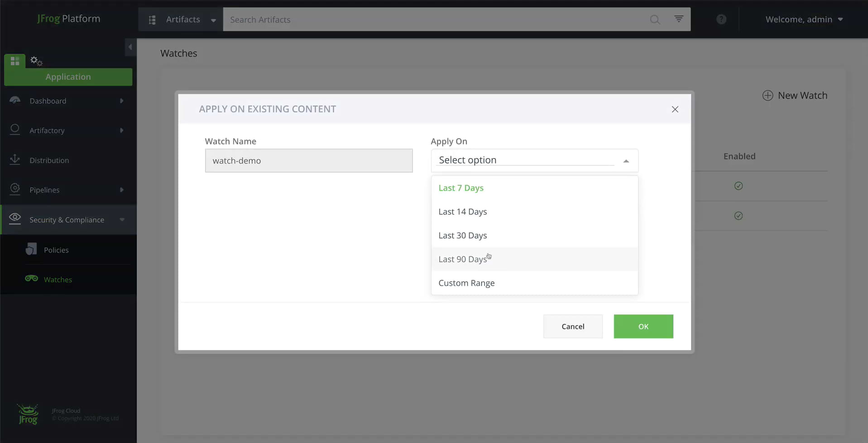The width and height of the screenshot is (868, 443).
Task: Expand the Welcome, admin user menu
Action: point(804,19)
